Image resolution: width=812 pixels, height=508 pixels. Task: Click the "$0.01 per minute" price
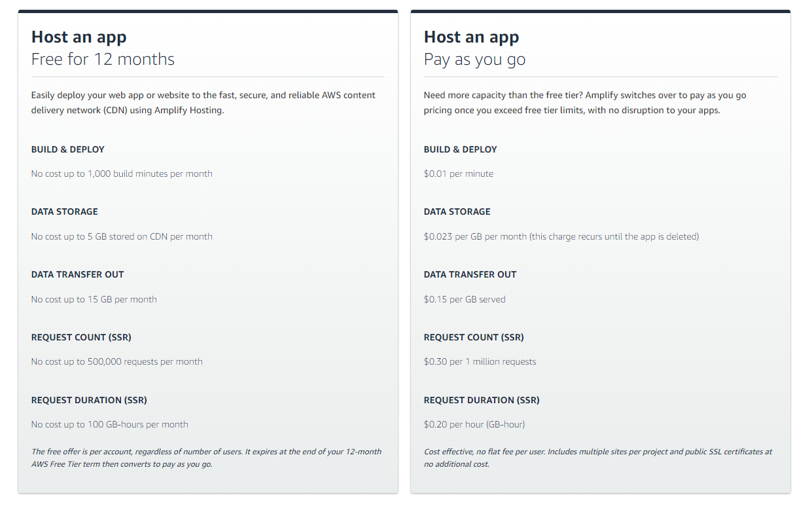tap(459, 174)
